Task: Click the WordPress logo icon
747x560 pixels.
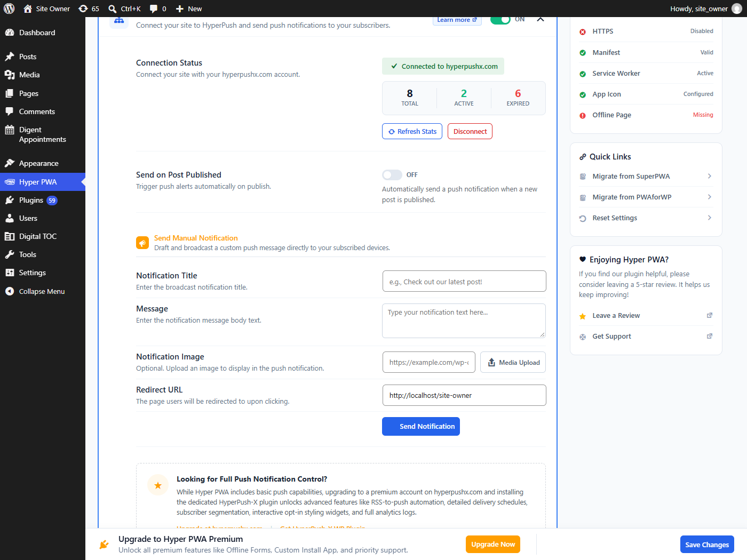Action: coord(9,9)
